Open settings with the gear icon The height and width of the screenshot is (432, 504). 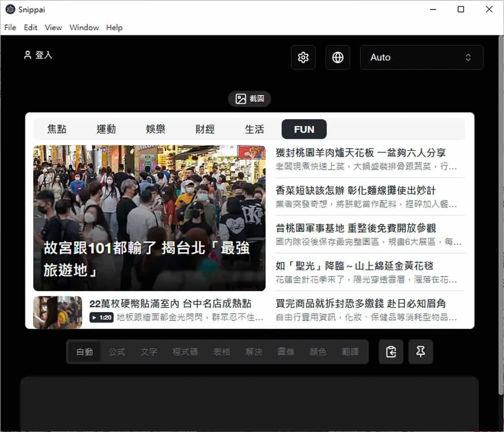tap(303, 58)
